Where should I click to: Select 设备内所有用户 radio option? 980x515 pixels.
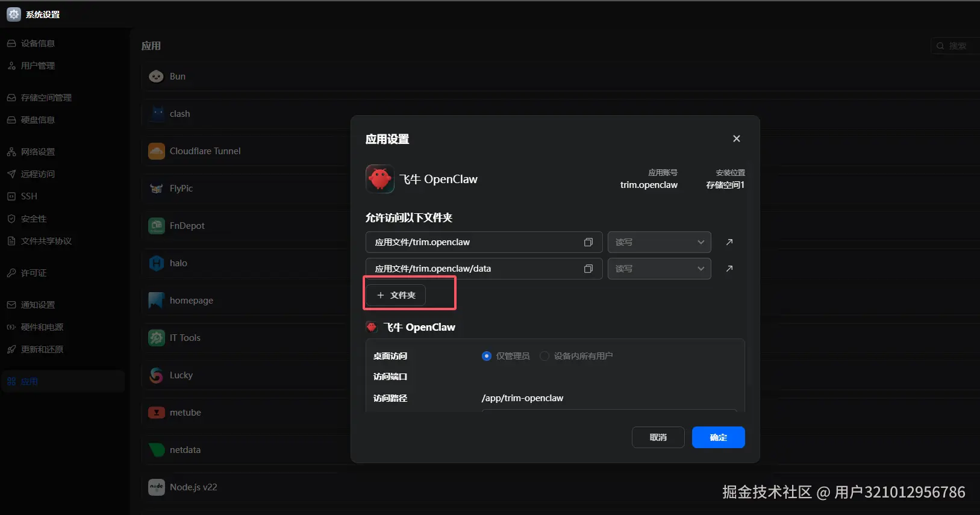(x=545, y=356)
